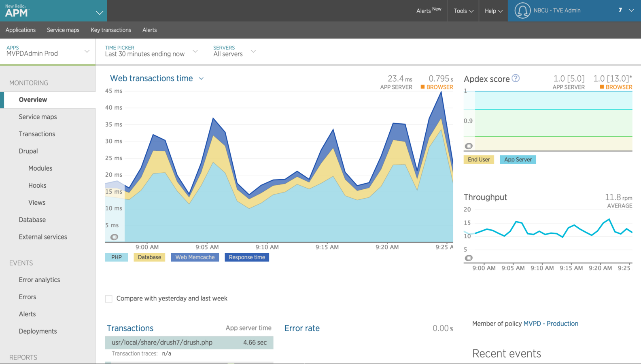Image resolution: width=641 pixels, height=364 pixels.
Task: Go to Key transactions tab
Action: [111, 30]
